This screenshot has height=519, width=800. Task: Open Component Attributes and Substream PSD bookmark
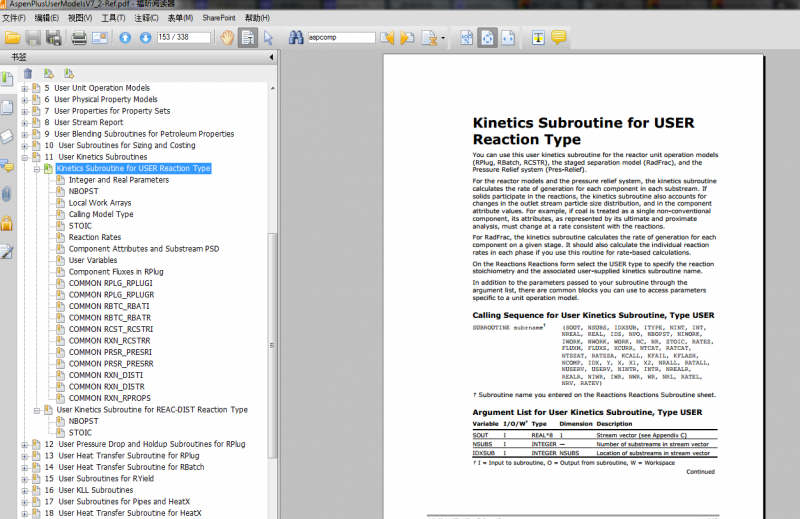click(144, 249)
